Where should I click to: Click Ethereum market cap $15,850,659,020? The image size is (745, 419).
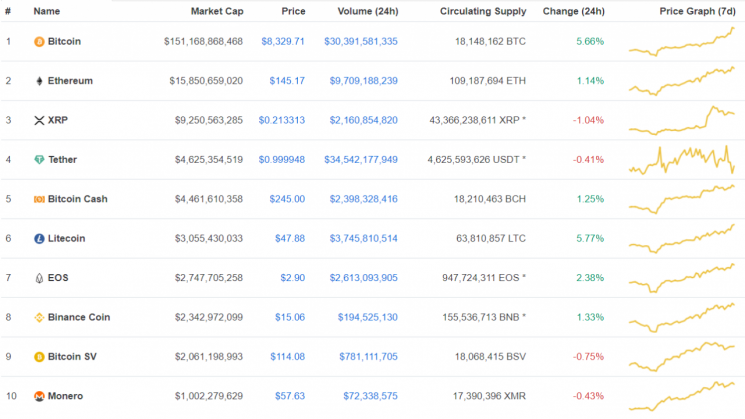tap(206, 81)
